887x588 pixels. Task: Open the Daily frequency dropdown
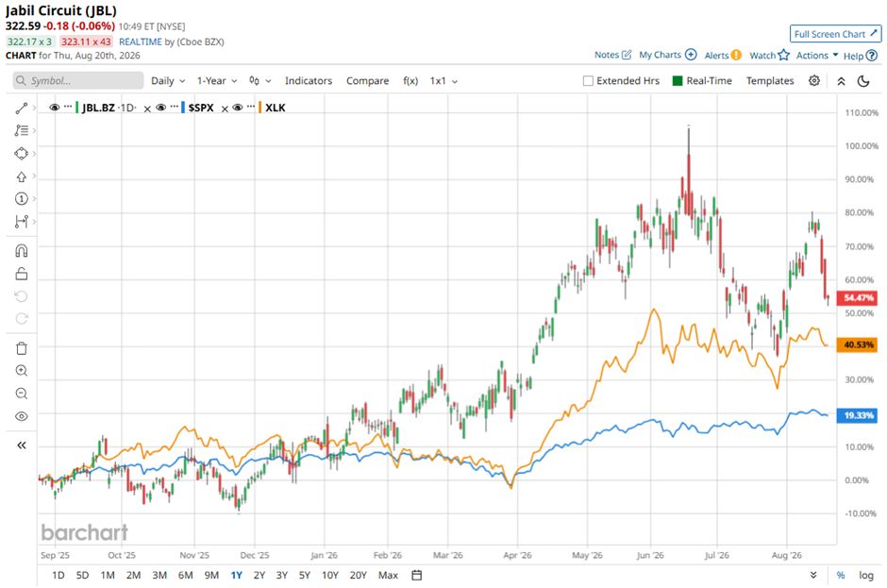pos(168,81)
